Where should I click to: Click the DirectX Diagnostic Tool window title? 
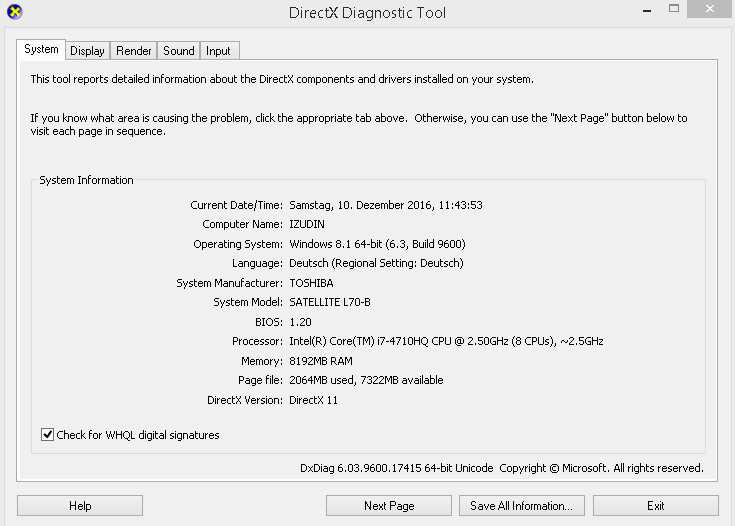(x=368, y=13)
